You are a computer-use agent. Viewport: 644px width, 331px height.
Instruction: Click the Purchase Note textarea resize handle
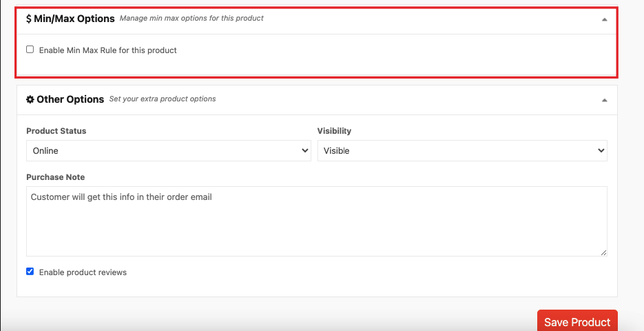pos(603,252)
